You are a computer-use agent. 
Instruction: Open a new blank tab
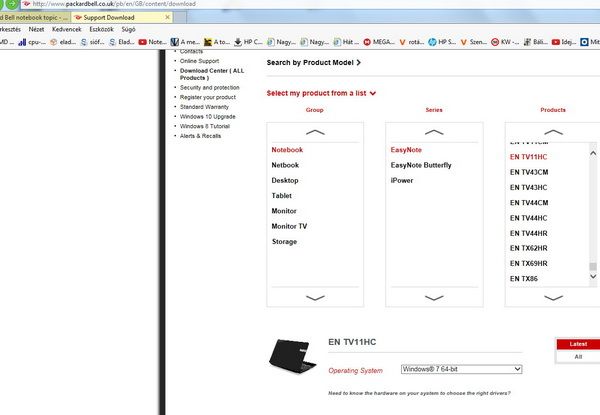[x=180, y=18]
